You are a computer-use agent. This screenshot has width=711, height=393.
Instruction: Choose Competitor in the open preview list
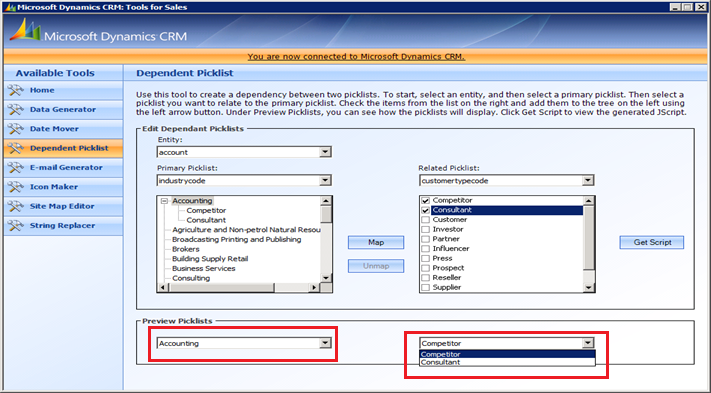pyautogui.click(x=507, y=354)
